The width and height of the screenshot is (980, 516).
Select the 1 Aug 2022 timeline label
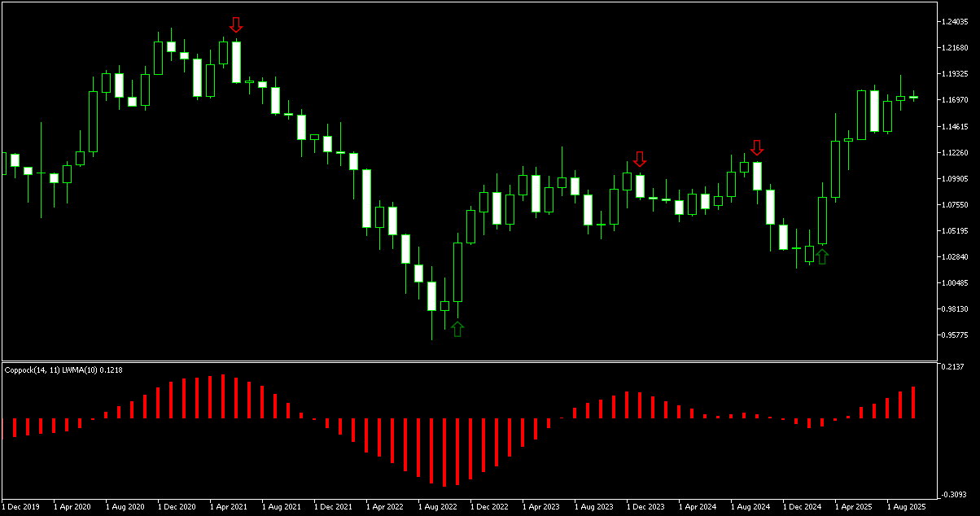(x=438, y=506)
